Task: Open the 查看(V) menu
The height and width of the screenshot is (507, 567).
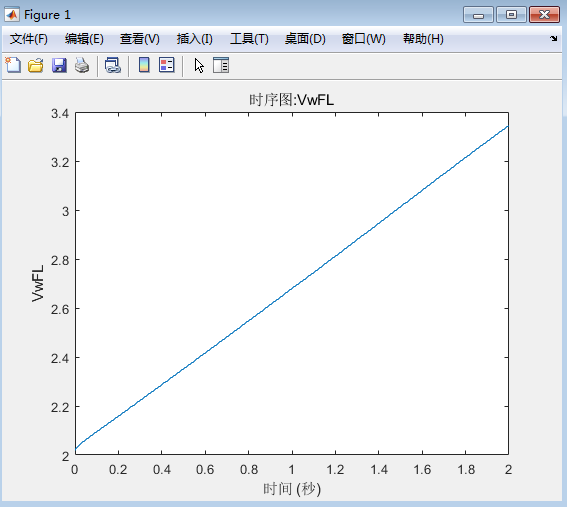Action: click(140, 39)
